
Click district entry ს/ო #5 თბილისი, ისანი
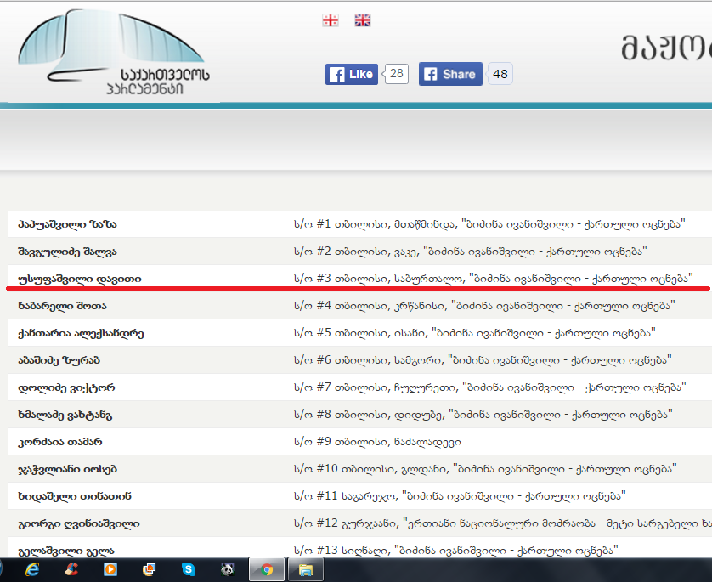(474, 333)
